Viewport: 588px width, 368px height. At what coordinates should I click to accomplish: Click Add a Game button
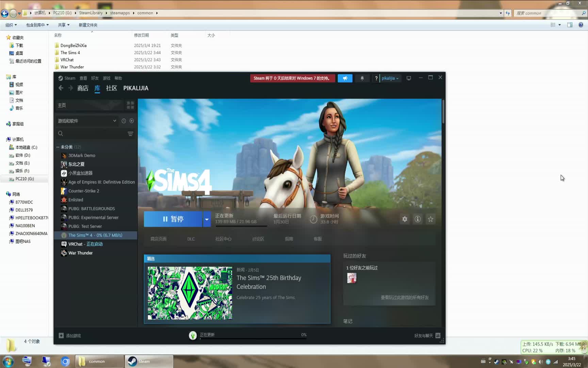pos(70,336)
